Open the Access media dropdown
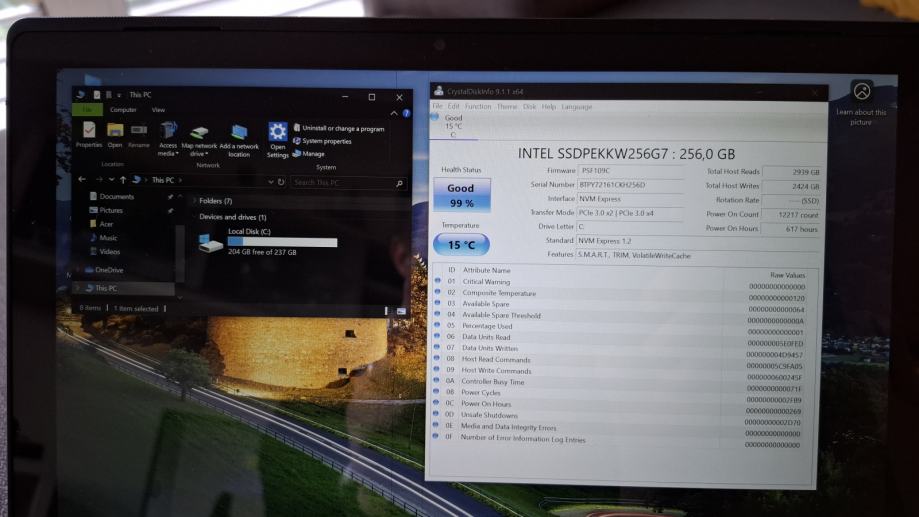The width and height of the screenshot is (919, 517). pyautogui.click(x=168, y=139)
